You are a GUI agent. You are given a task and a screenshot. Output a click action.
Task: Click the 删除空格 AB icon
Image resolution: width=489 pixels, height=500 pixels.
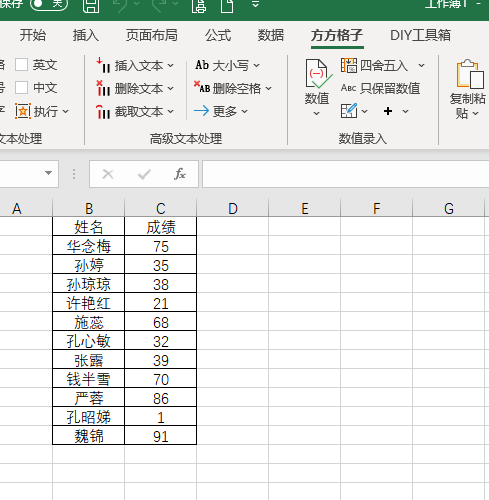pos(202,87)
